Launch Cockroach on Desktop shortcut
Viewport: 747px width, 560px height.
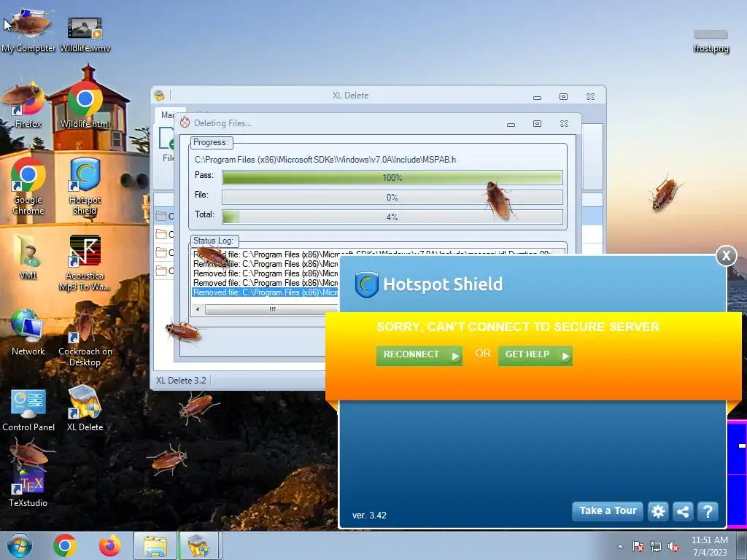(x=85, y=337)
